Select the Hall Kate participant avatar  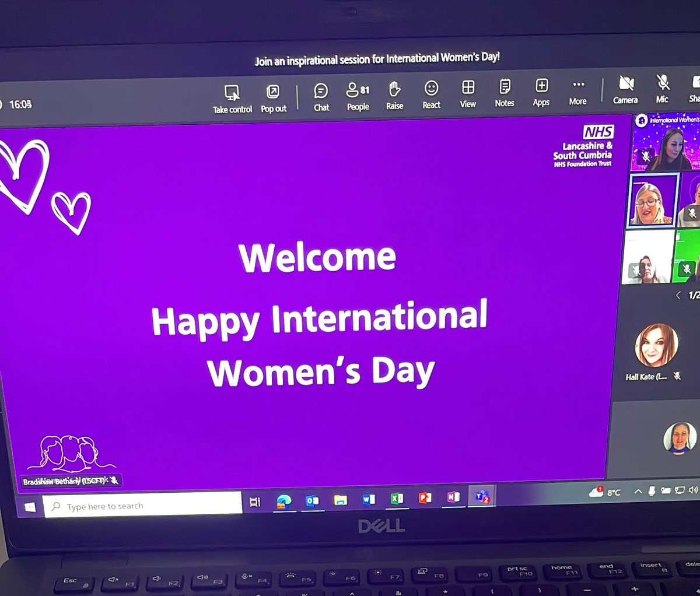tap(656, 345)
